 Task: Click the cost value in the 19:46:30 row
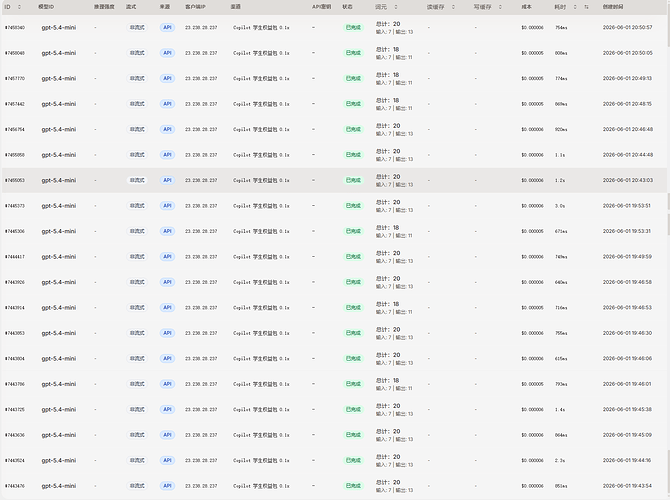click(x=532, y=333)
